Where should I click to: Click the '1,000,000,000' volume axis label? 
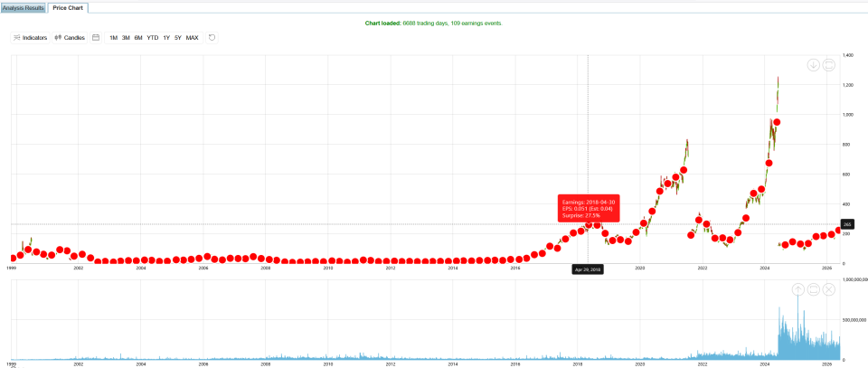coord(855,280)
